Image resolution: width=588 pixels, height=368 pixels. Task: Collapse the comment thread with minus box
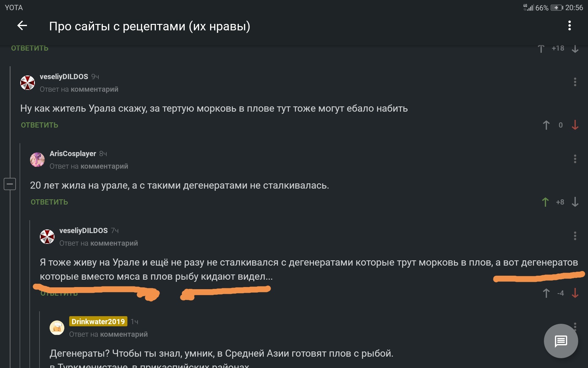point(10,184)
